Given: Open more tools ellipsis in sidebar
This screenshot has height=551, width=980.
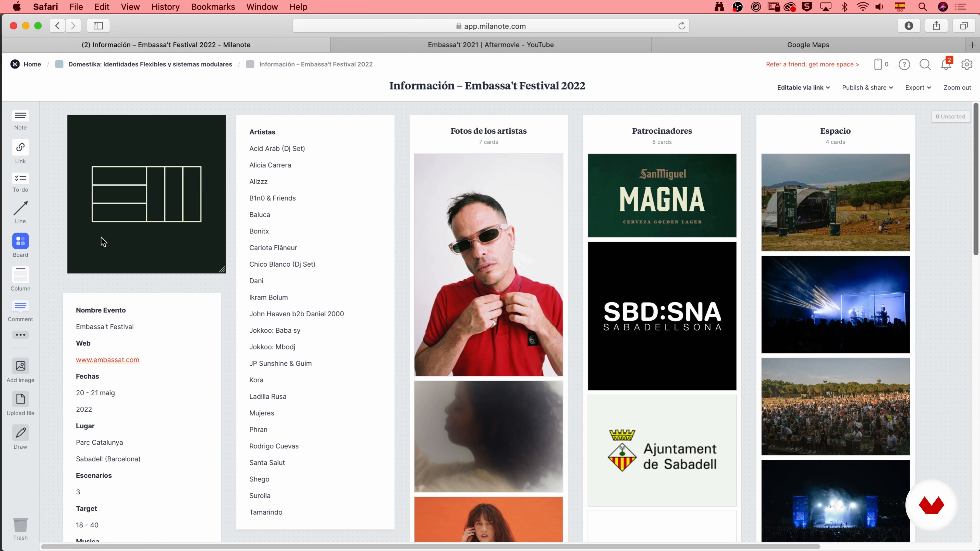Looking at the screenshot, I should coord(20,335).
